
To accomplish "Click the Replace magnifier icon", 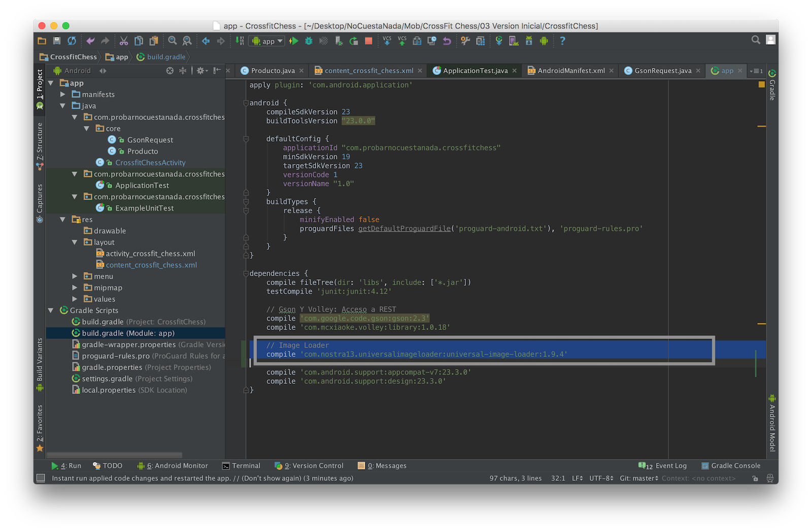I will (187, 41).
